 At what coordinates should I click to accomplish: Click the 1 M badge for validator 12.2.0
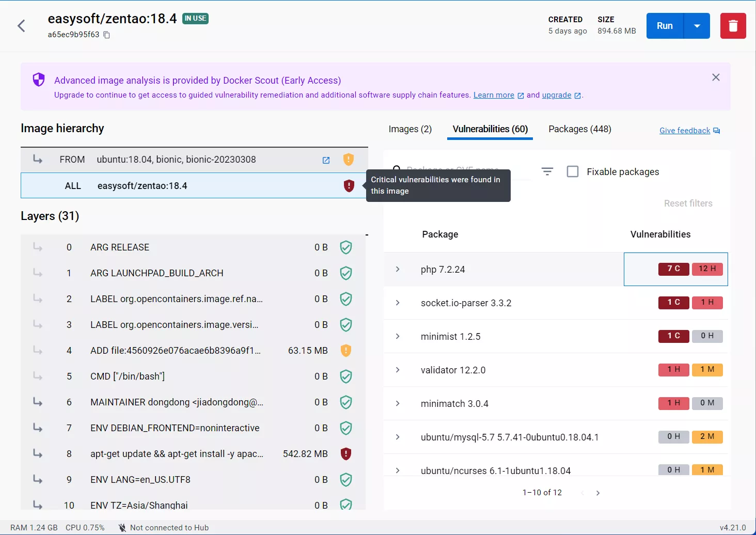pos(707,370)
